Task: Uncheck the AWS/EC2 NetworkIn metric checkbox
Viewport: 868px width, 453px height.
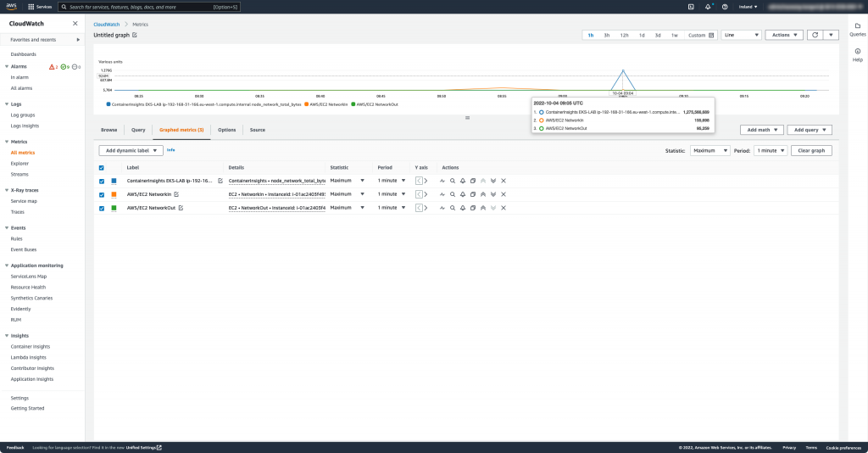Action: [x=102, y=195]
